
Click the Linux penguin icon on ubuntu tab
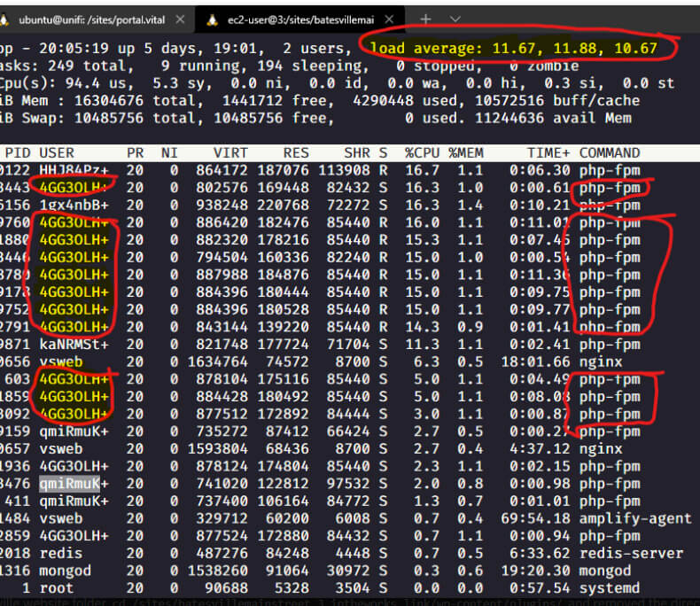coord(4,19)
